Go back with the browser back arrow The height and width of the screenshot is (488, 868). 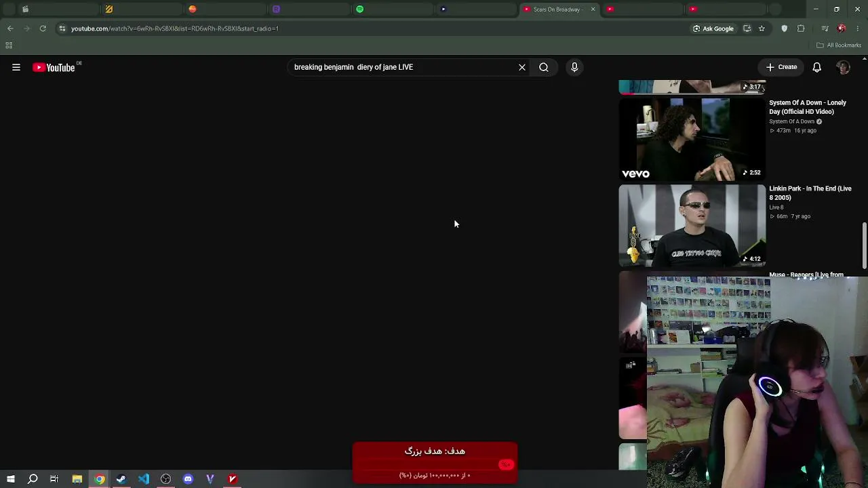tap(10, 28)
